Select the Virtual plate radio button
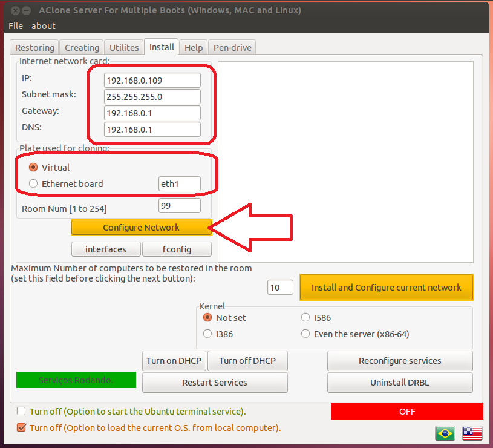This screenshot has width=493, height=448. coord(33,167)
